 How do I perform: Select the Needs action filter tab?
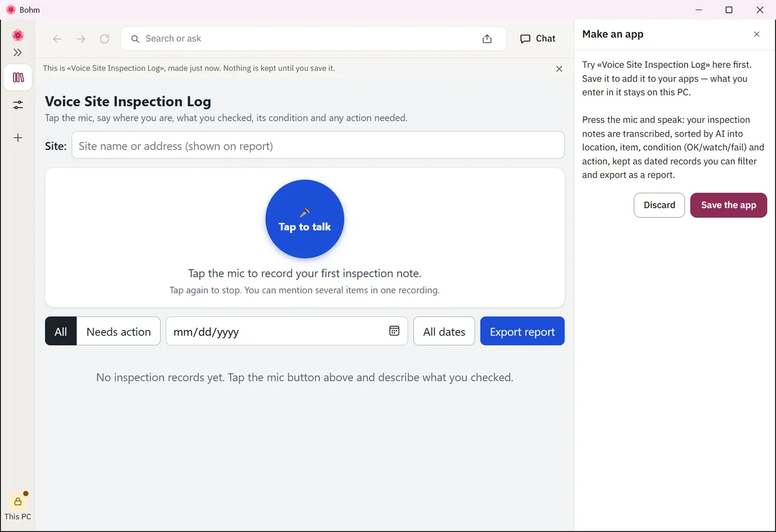(x=119, y=331)
